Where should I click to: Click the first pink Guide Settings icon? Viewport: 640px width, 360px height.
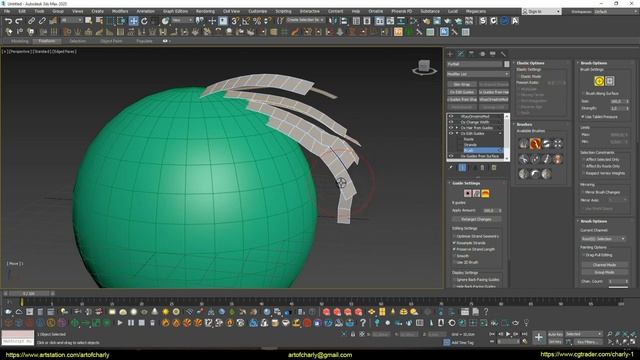point(467,193)
